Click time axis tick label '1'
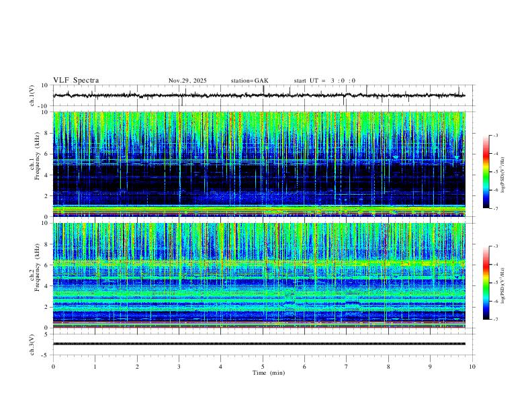Screen dimensions: 532x411 [x=95, y=367]
